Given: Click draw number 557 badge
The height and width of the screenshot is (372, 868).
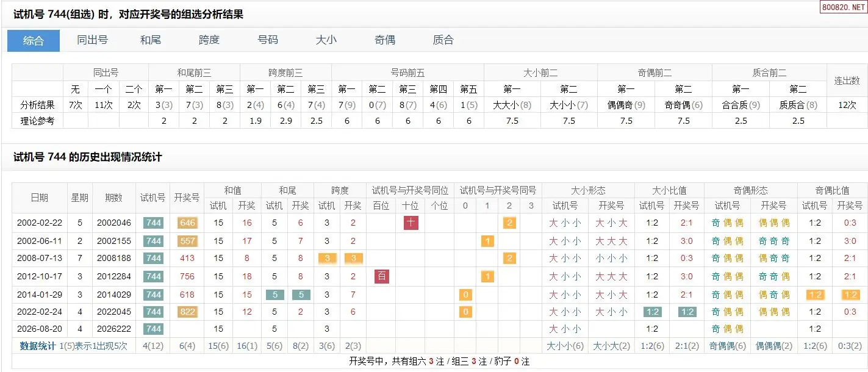Looking at the screenshot, I should 187,241.
